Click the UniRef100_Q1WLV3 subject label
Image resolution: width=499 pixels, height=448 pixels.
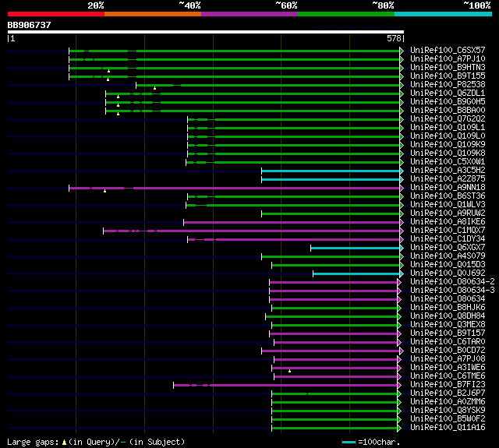click(x=448, y=205)
